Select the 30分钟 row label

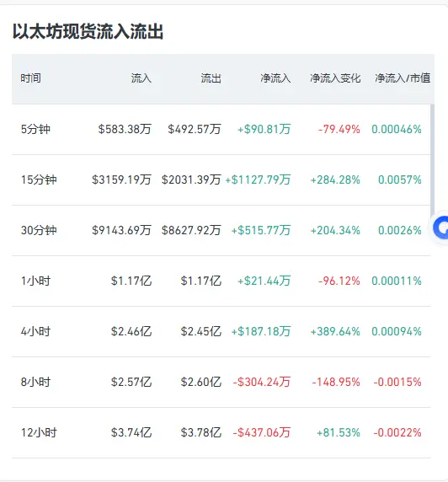39,230
